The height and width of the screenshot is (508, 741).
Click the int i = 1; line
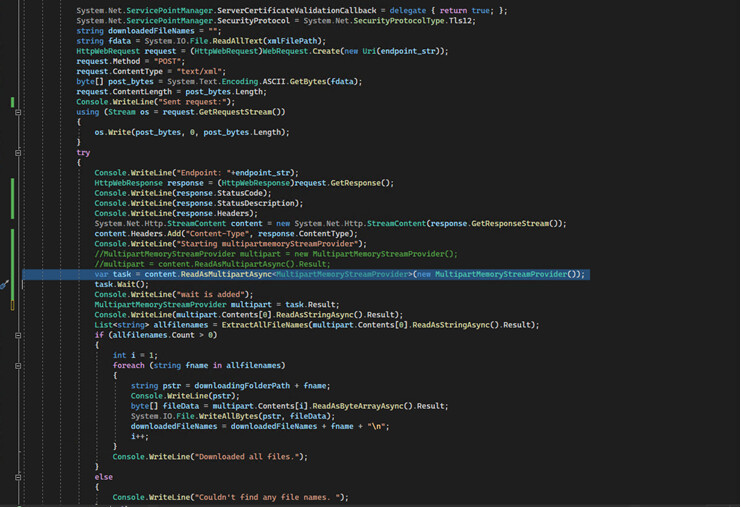135,356
